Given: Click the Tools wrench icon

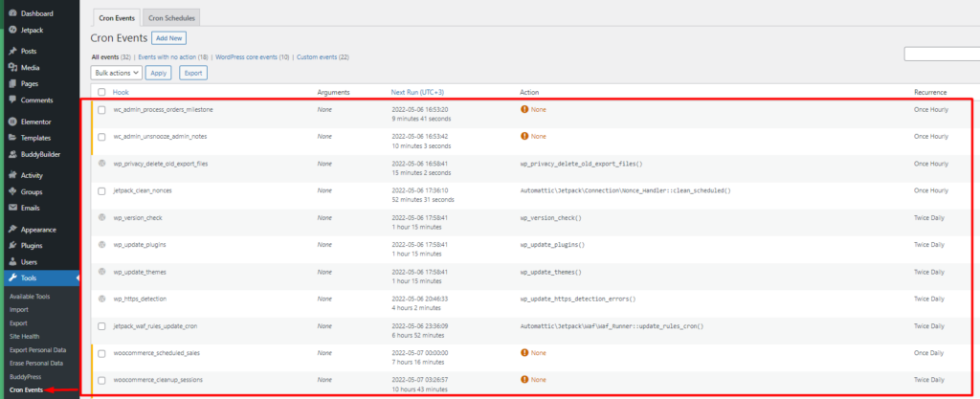Looking at the screenshot, I should (x=11, y=277).
